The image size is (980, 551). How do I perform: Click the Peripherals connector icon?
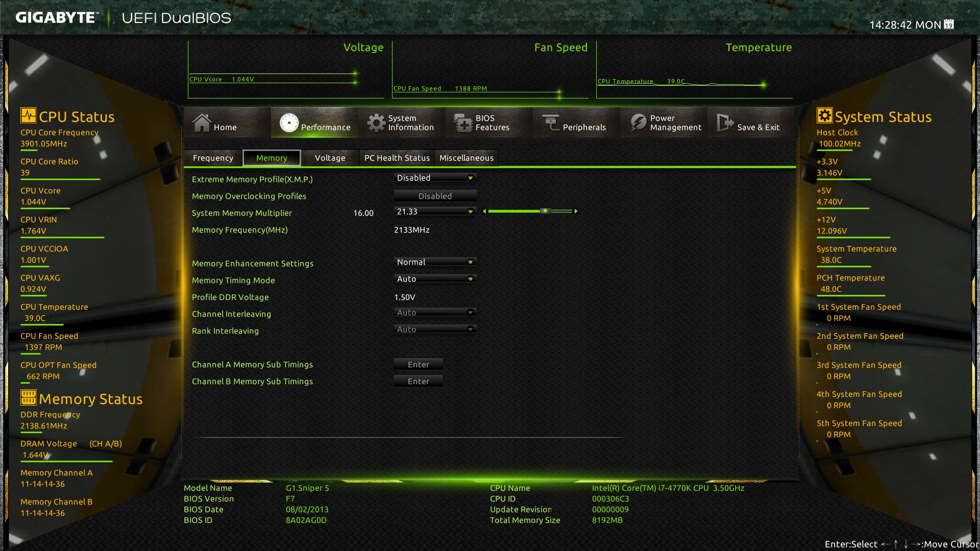tap(551, 122)
